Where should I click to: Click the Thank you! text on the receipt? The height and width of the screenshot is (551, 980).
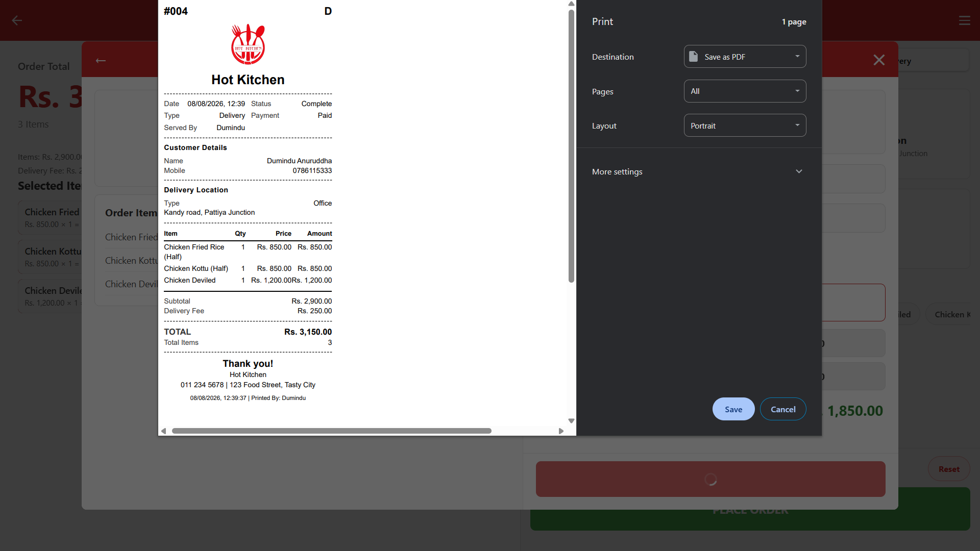(x=248, y=363)
